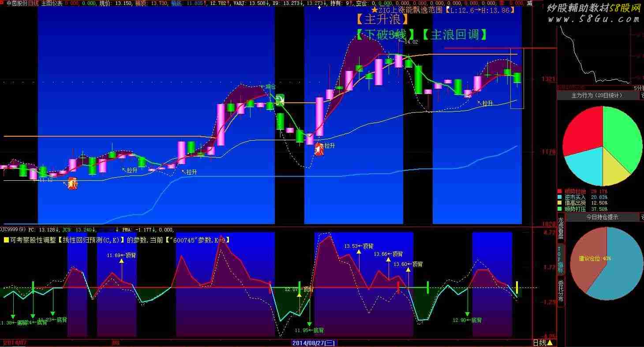The width and height of the screenshot is (644, 347).
Task: Click the yellow square before 可考察股性调整
Action: [x=6, y=240]
